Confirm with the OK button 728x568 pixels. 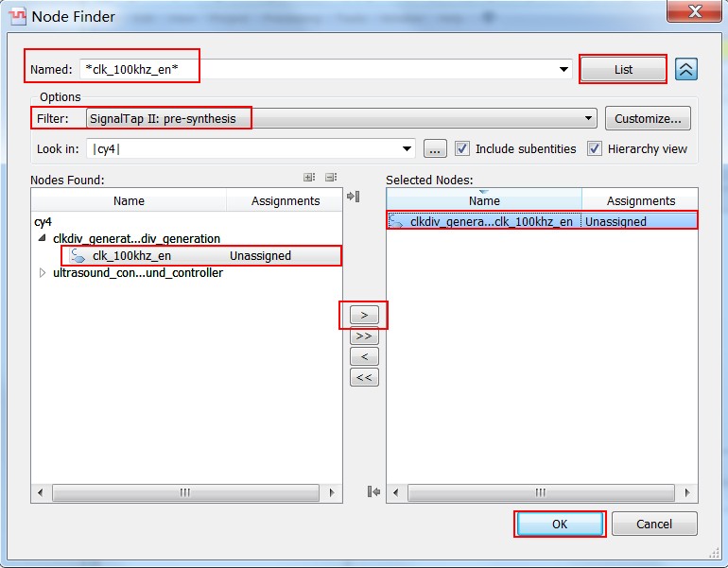click(560, 524)
